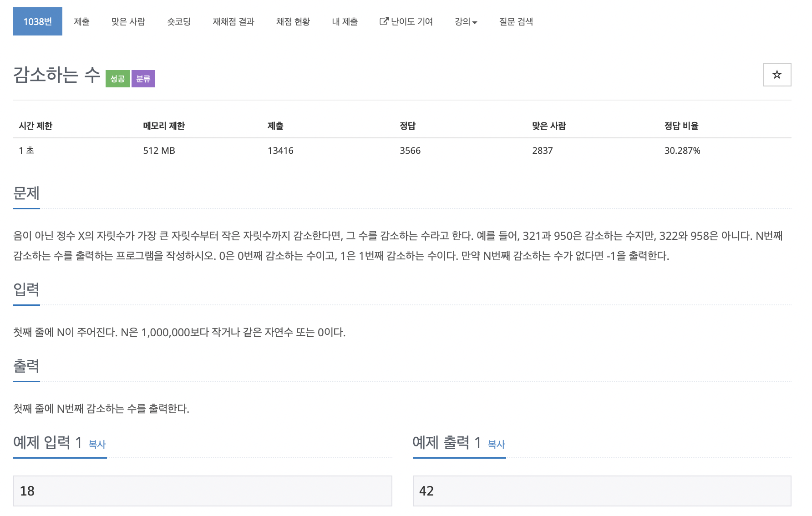Viewport: 812px width, 516px height.
Task: Click the problem title 감소하는 수
Action: [x=56, y=76]
